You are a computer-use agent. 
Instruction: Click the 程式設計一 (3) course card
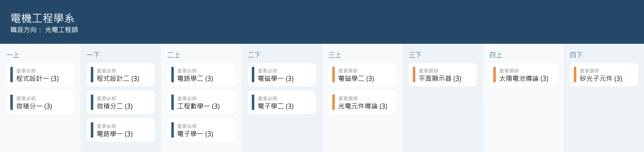(40, 75)
